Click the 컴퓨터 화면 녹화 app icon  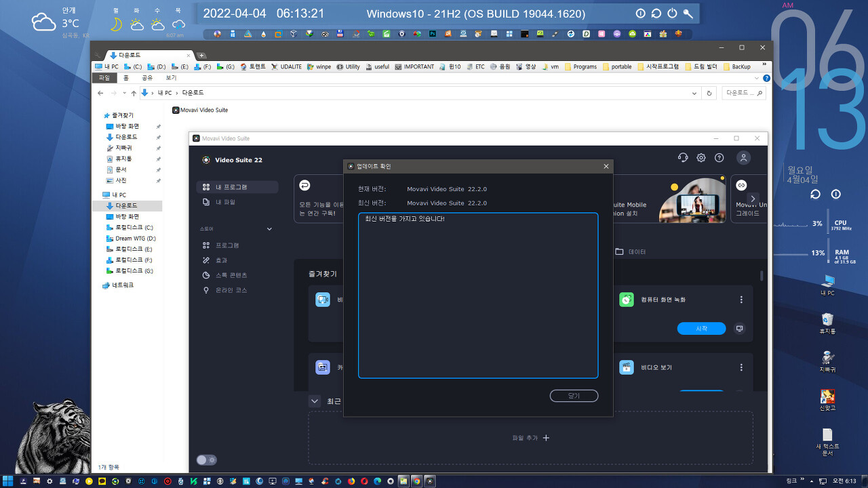627,300
